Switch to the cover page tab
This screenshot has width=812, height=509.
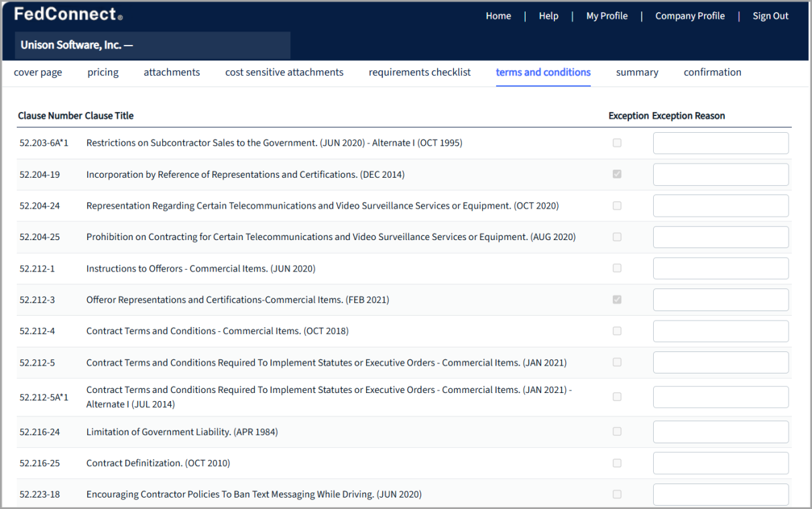(38, 72)
